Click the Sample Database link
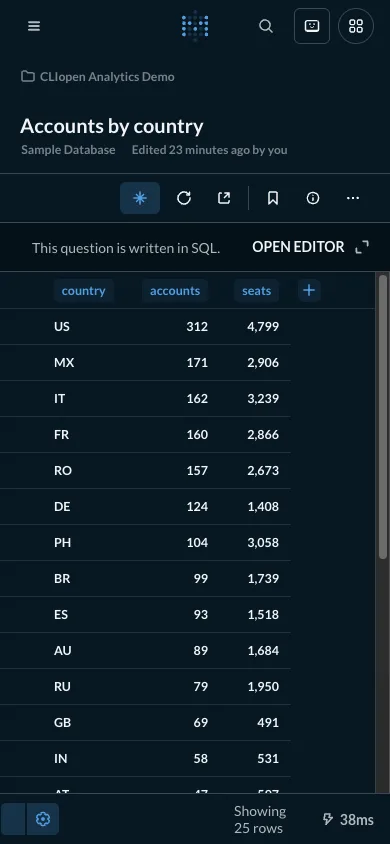Image resolution: width=390 pixels, height=844 pixels. (68, 150)
